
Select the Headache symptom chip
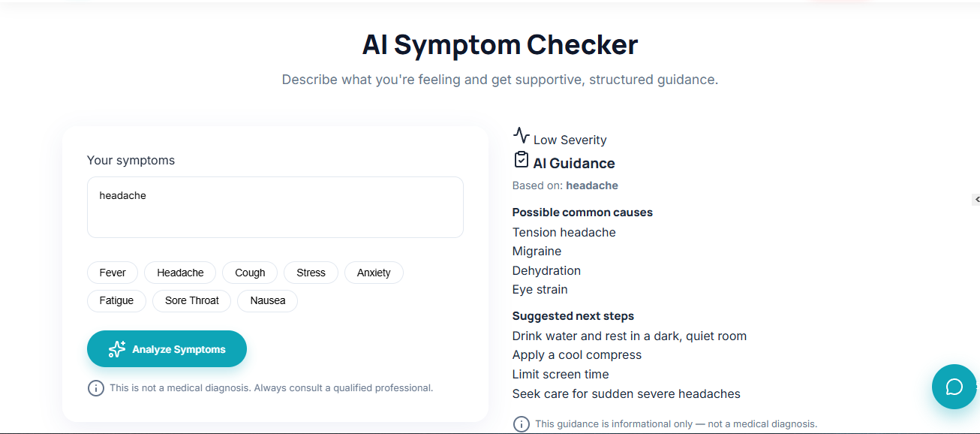pyautogui.click(x=180, y=273)
